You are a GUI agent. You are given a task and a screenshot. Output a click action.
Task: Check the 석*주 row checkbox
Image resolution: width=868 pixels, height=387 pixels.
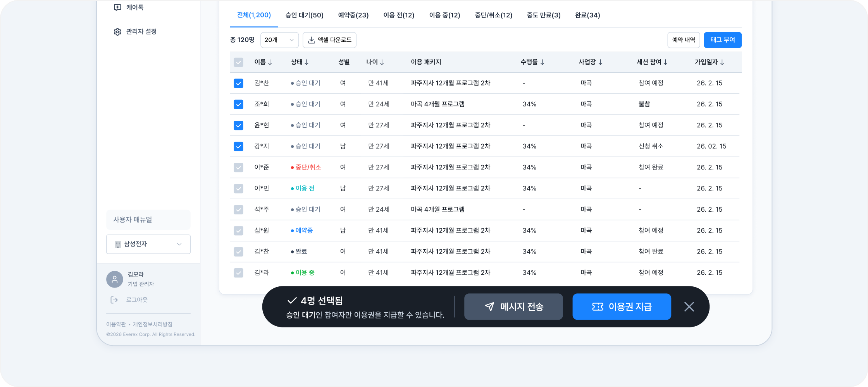(238, 210)
